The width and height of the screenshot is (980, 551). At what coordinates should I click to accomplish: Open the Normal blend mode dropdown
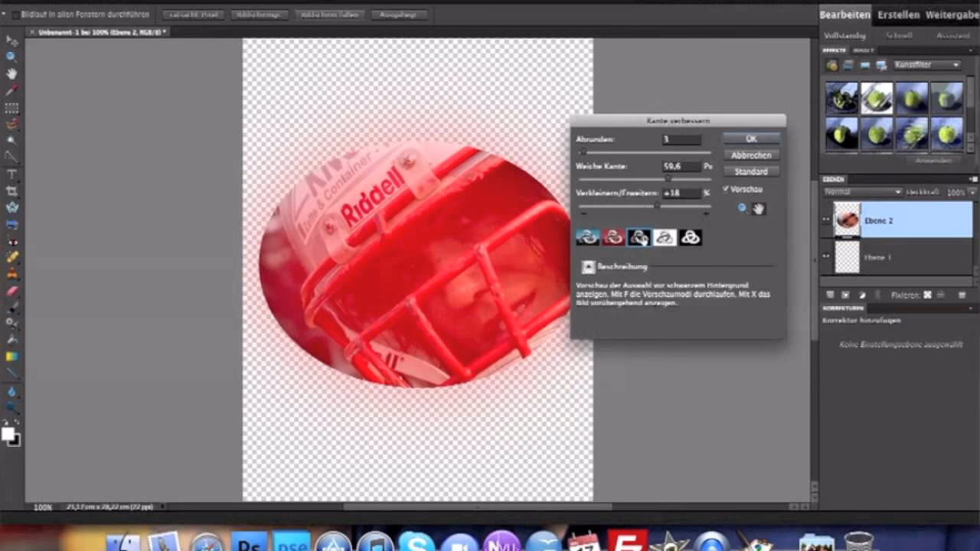[x=863, y=192]
